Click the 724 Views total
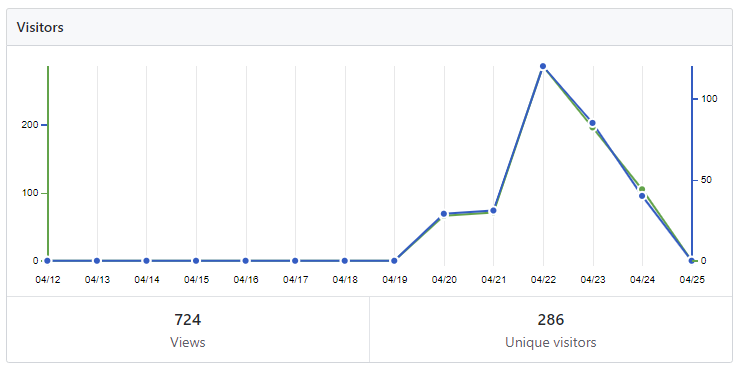Viewport: 739px width, 369px height. (x=188, y=329)
